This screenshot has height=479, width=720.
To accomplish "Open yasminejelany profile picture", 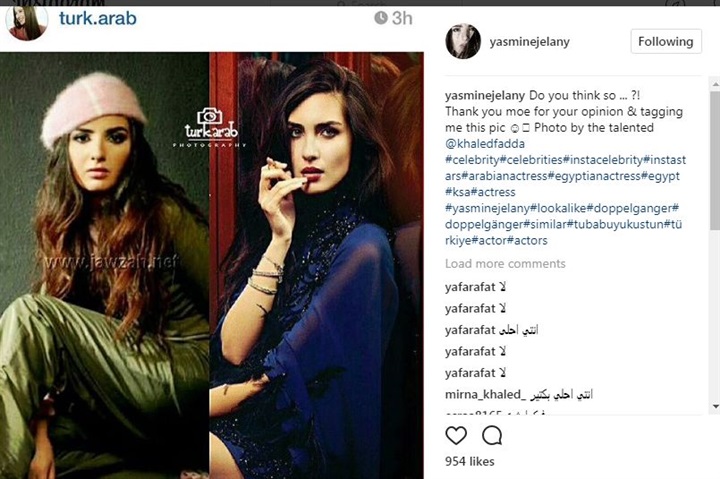I will coord(463,41).
